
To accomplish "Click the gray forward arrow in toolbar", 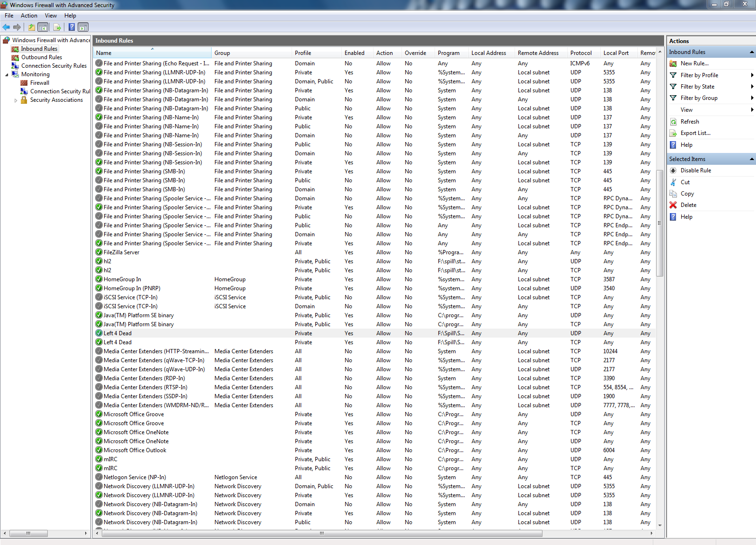I will click(x=17, y=27).
